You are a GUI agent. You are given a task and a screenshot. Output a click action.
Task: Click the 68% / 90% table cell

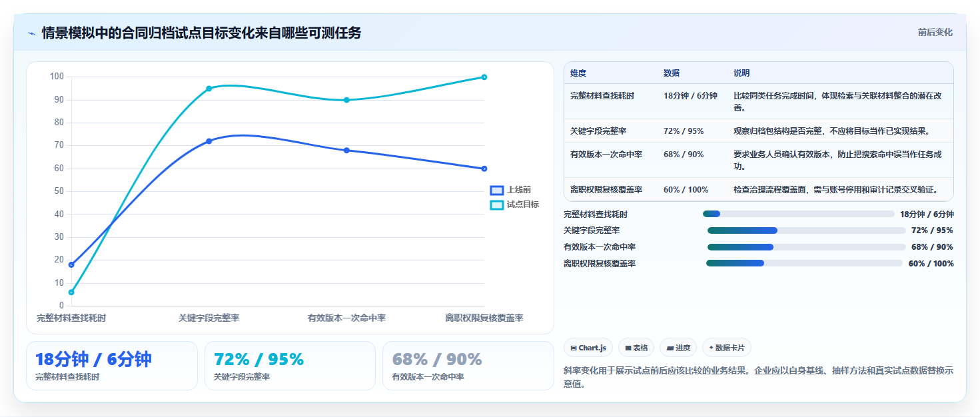(684, 155)
